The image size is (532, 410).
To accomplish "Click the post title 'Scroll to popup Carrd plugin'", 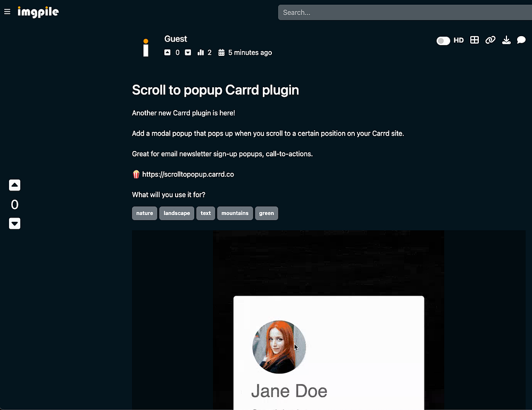I will pos(215,90).
